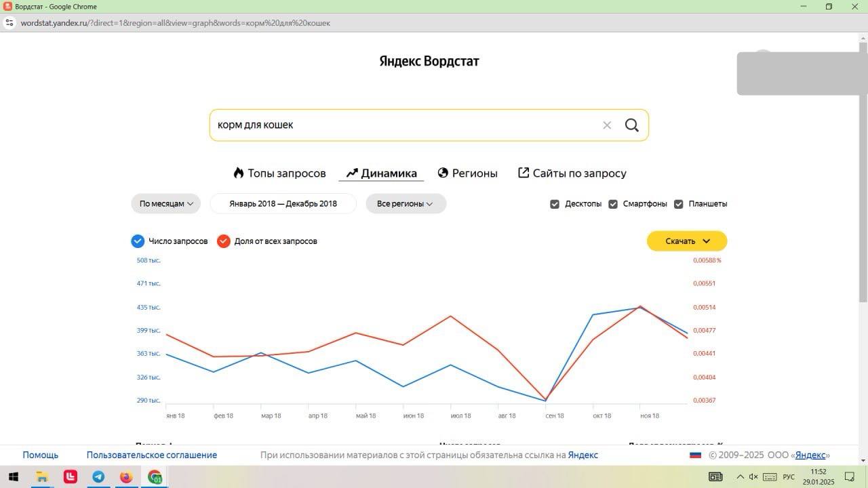Uncheck the Десктопы checkbox

[x=555, y=204]
